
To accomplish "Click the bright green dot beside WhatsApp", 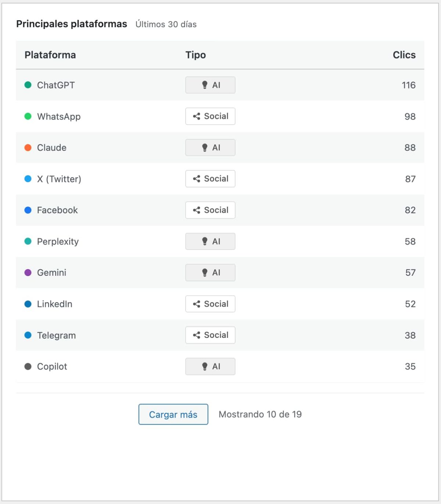I will point(28,116).
